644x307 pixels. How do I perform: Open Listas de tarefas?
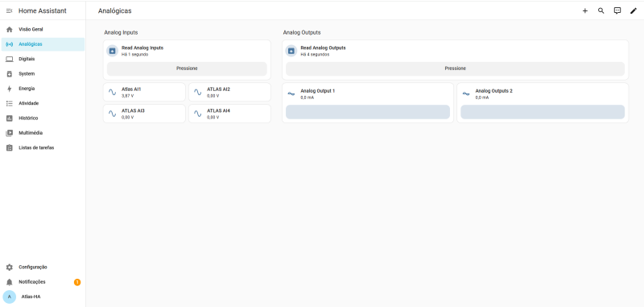[x=43, y=148]
